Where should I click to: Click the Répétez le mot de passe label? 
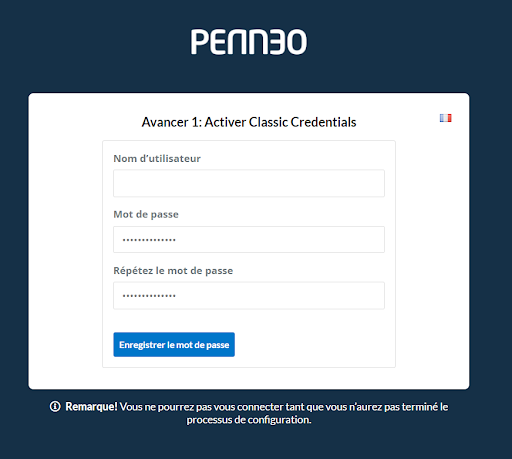click(x=173, y=271)
